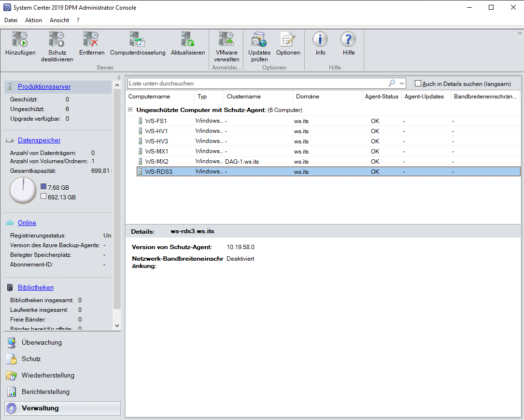
Task: Open the Aktion menu
Action: point(33,20)
